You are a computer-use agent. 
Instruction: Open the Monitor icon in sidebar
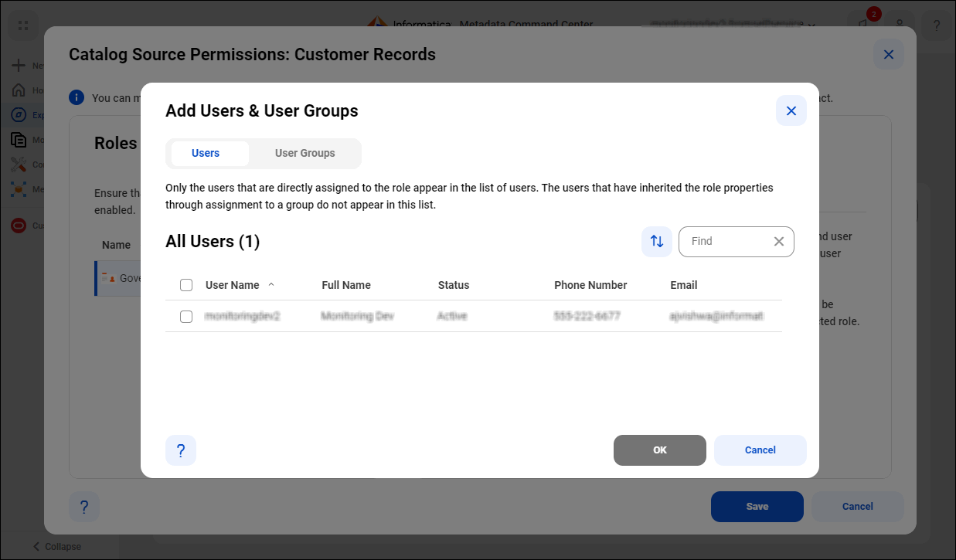[x=19, y=140]
